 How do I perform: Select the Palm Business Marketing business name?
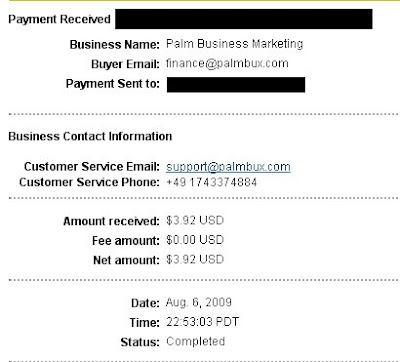235,44
